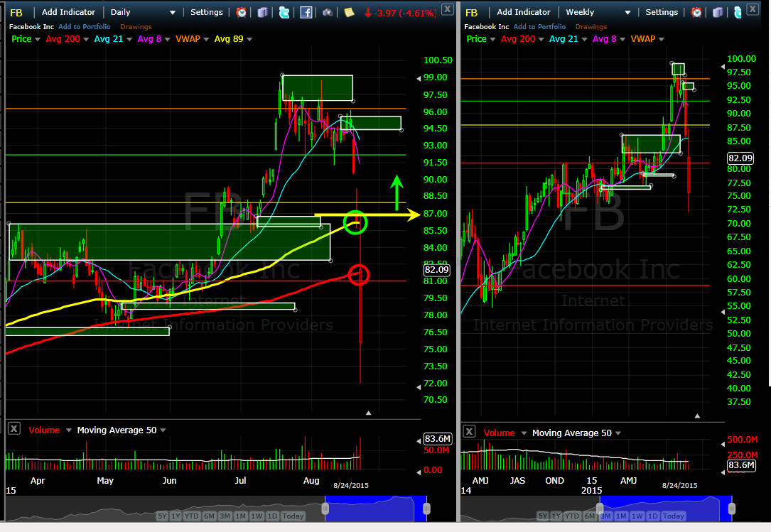
Task: Close the Volume panel in Daily chart
Action: point(14,429)
